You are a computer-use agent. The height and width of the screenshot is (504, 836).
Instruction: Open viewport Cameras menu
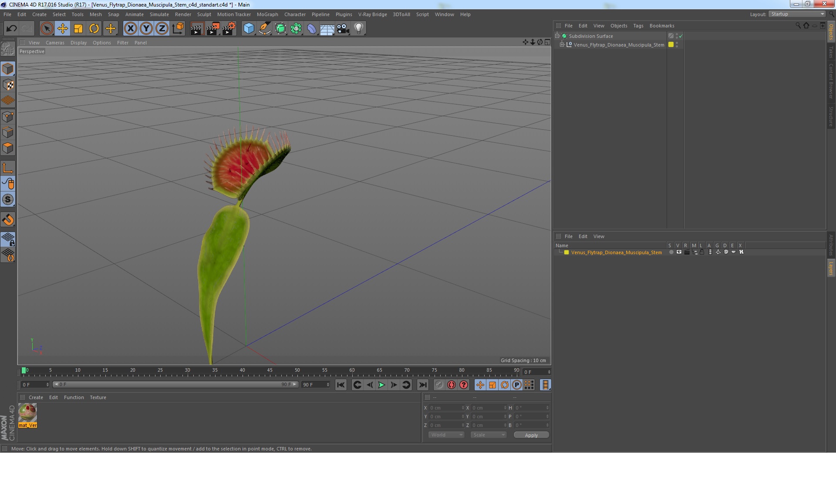click(55, 43)
